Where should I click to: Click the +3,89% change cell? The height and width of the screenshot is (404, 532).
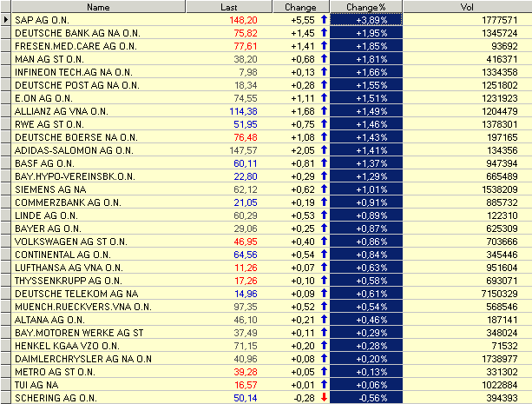click(366, 20)
